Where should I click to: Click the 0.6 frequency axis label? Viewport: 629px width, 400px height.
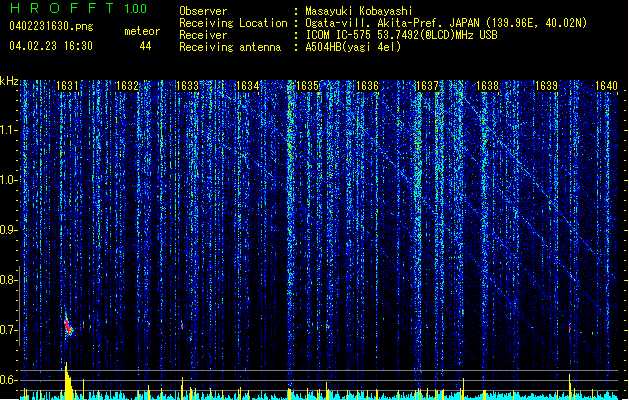tap(8, 380)
